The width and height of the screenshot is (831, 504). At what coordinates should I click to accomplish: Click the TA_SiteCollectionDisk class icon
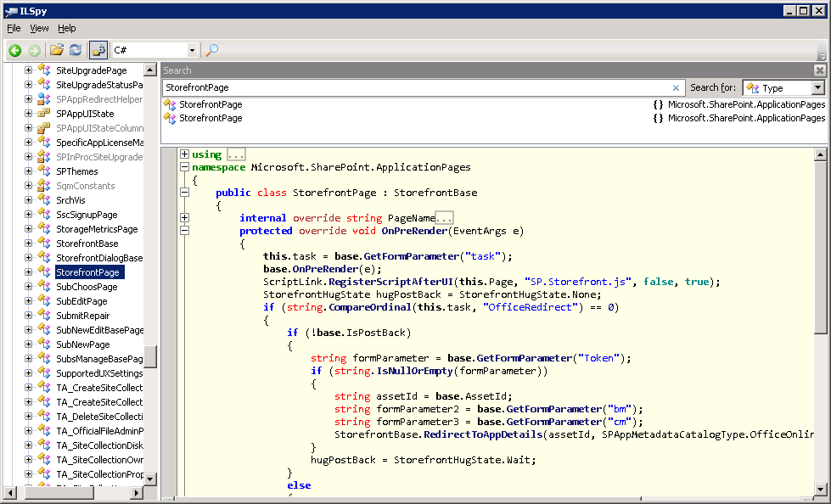pos(44,445)
